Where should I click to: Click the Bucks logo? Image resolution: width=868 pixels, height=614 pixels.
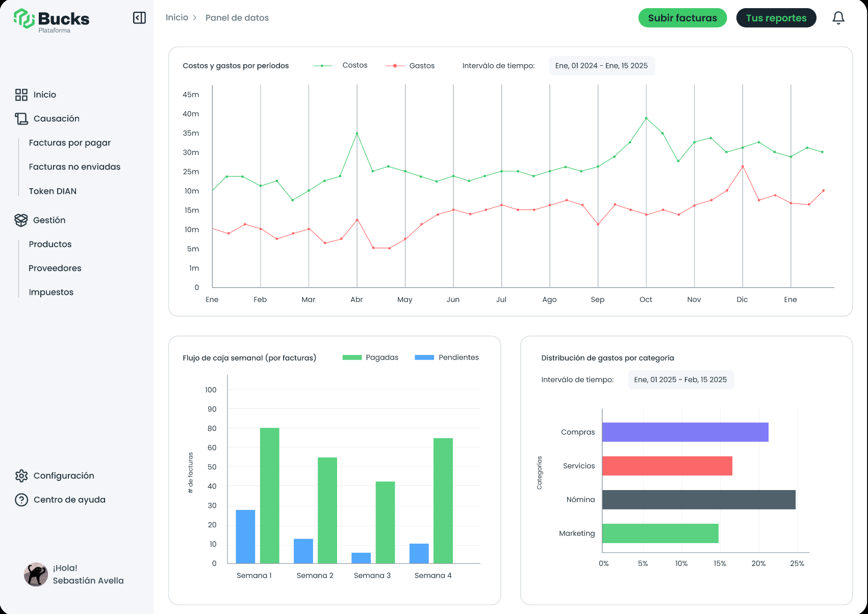click(x=51, y=20)
